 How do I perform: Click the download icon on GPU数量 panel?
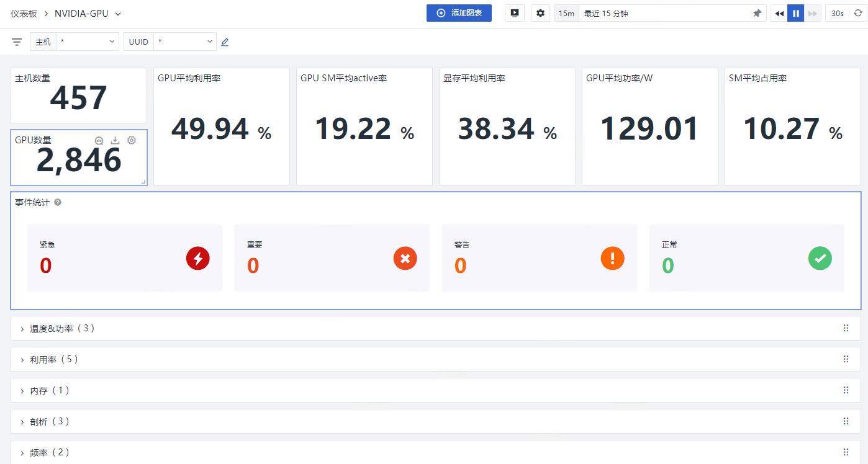115,141
